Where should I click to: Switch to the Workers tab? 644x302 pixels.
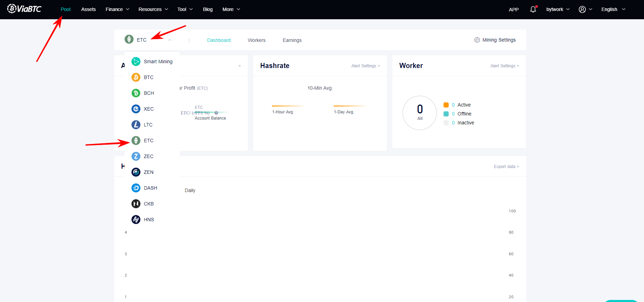(256, 40)
